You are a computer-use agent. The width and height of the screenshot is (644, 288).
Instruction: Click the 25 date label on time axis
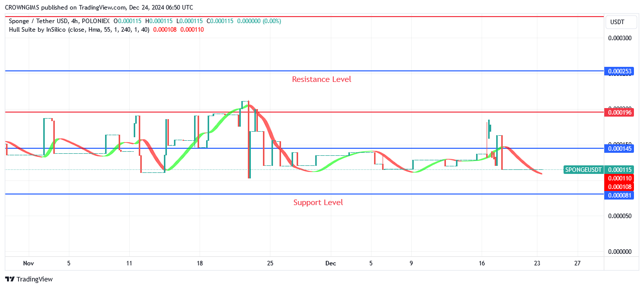tap(270, 263)
